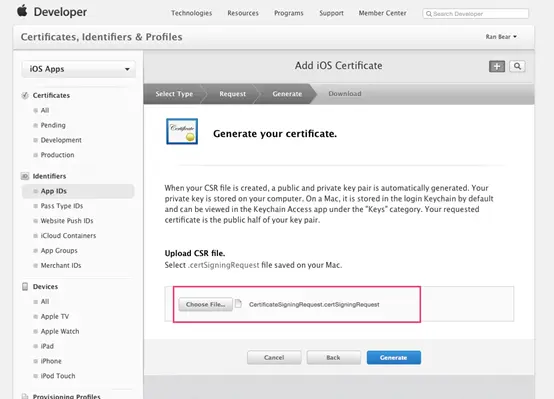Select Merchant IDs
Image resolution: width=554 pixels, height=399 pixels.
tap(61, 265)
